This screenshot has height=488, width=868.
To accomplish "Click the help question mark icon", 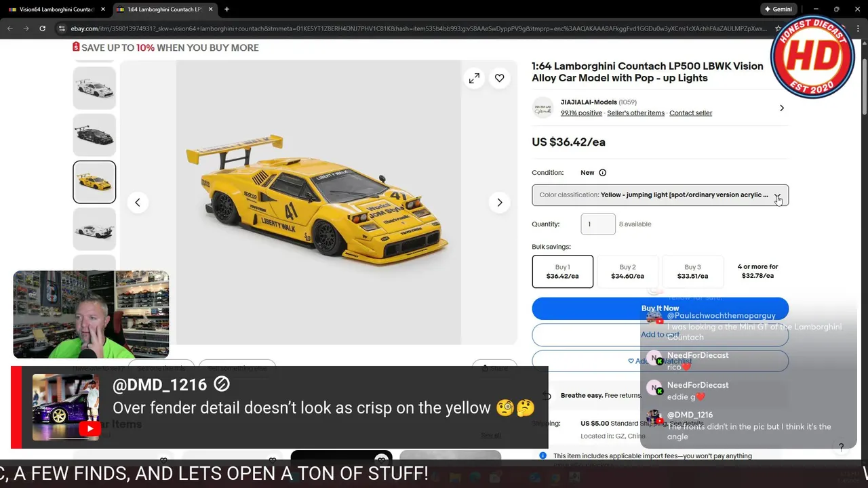I will pos(841,447).
